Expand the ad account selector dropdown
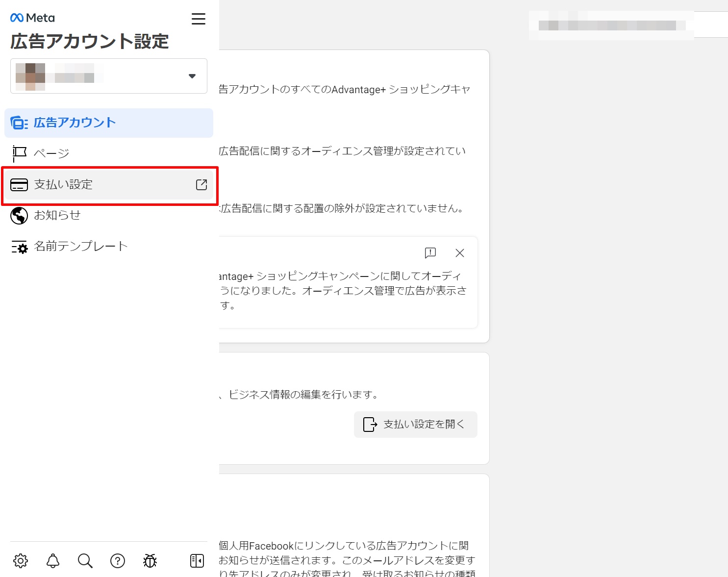The width and height of the screenshot is (728, 577). tap(192, 76)
